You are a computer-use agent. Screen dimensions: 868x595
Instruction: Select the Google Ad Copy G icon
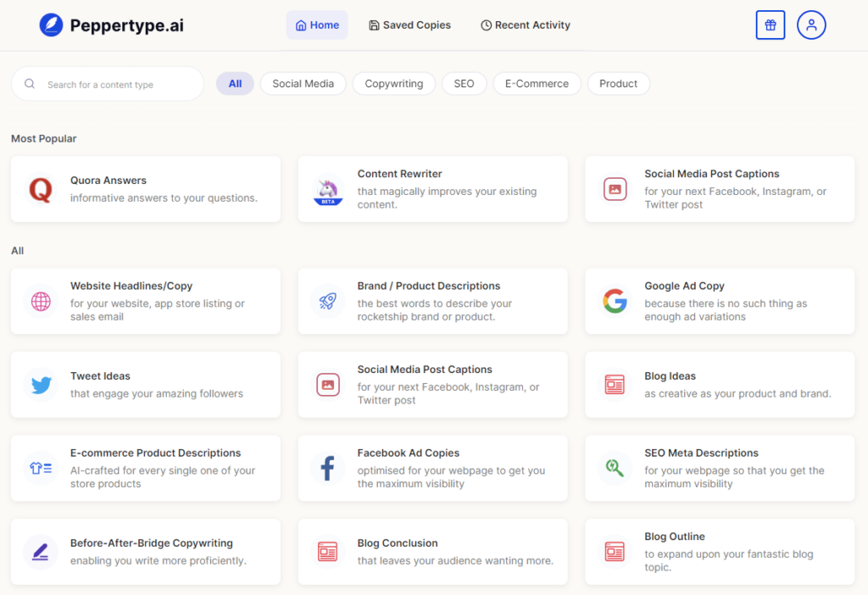[x=615, y=301]
